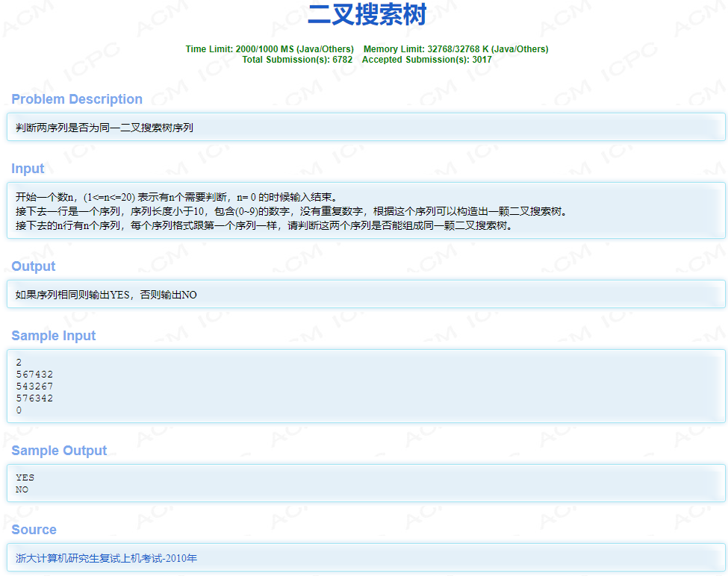Screen dimensions: 728x576
Task: Click the Memory Limit 32768/32768 K text
Action: point(455,49)
